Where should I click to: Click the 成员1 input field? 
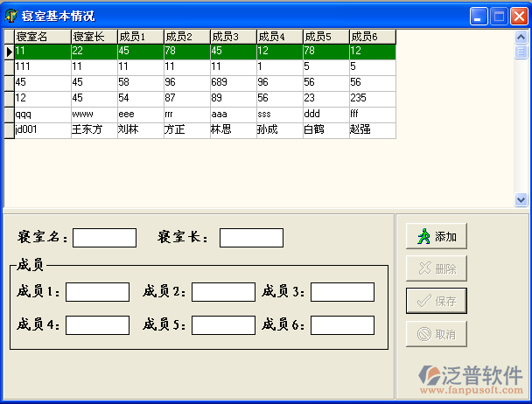(97, 292)
